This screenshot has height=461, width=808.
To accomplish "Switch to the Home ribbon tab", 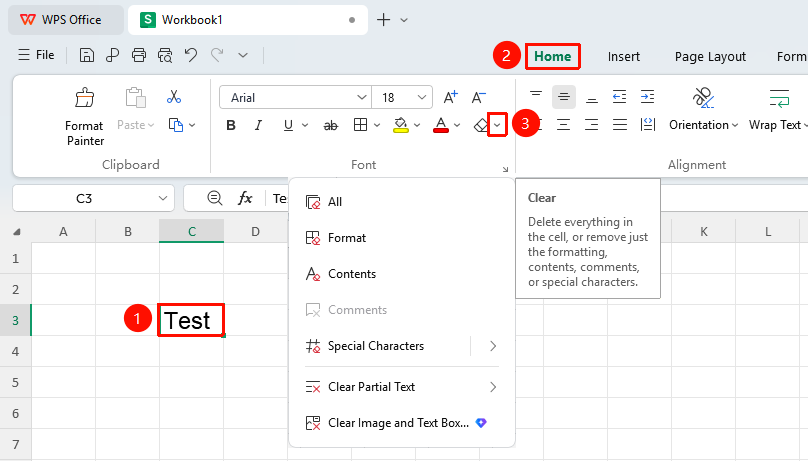I will [x=552, y=56].
